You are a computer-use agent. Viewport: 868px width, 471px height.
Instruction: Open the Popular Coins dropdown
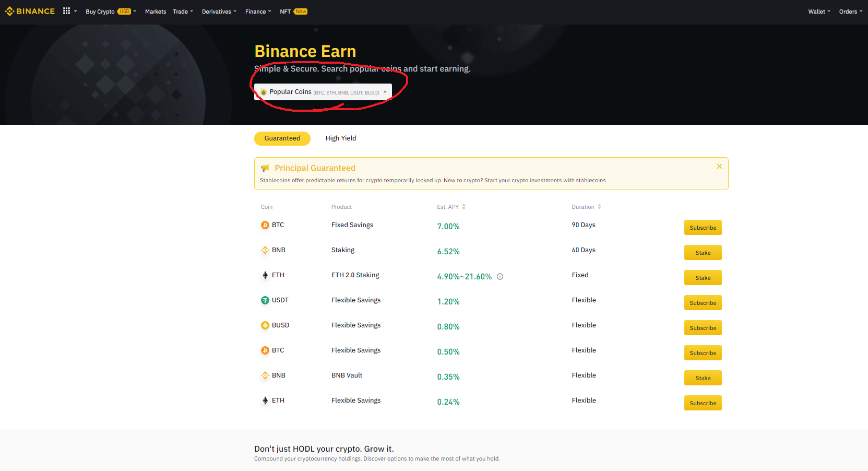click(x=323, y=92)
